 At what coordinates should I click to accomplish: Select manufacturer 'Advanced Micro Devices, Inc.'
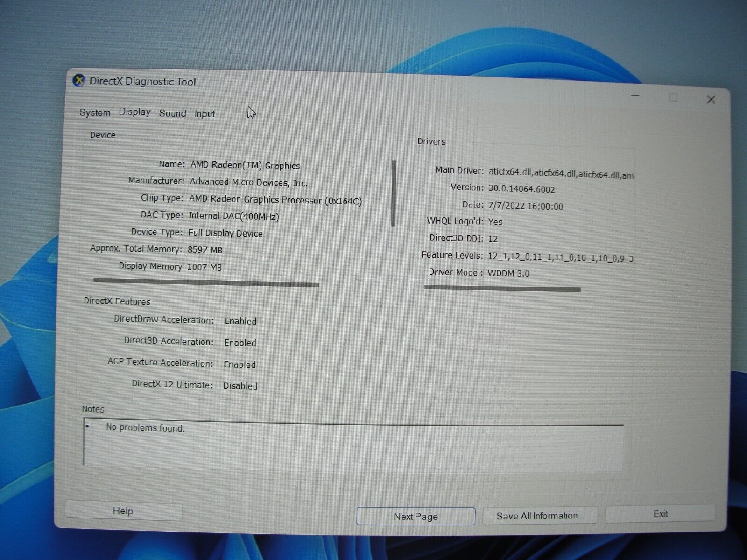[x=248, y=182]
